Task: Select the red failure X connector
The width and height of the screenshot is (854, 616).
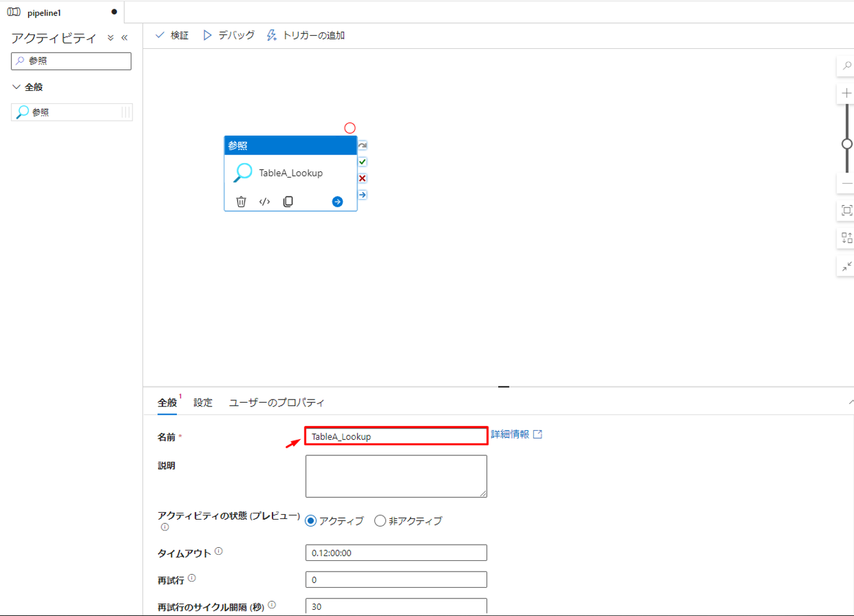Action: click(x=363, y=178)
